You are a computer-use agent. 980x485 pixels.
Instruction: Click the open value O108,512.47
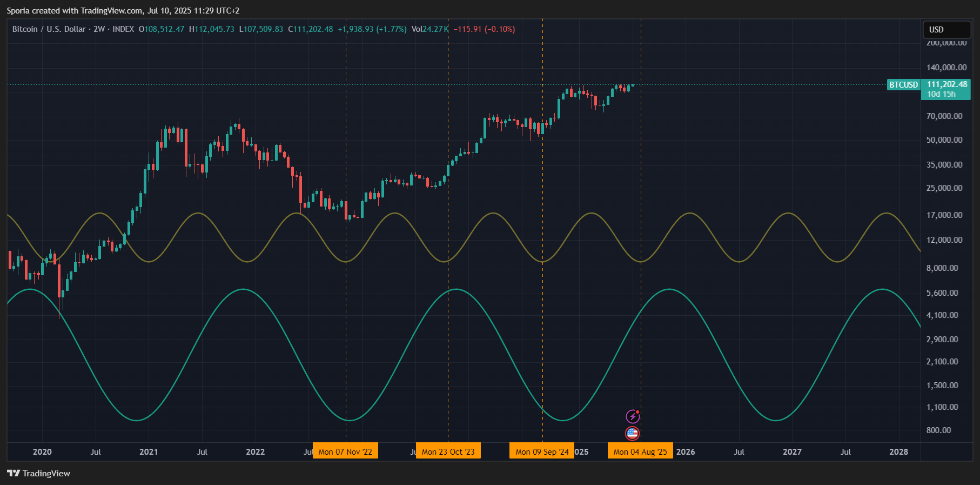pos(162,29)
